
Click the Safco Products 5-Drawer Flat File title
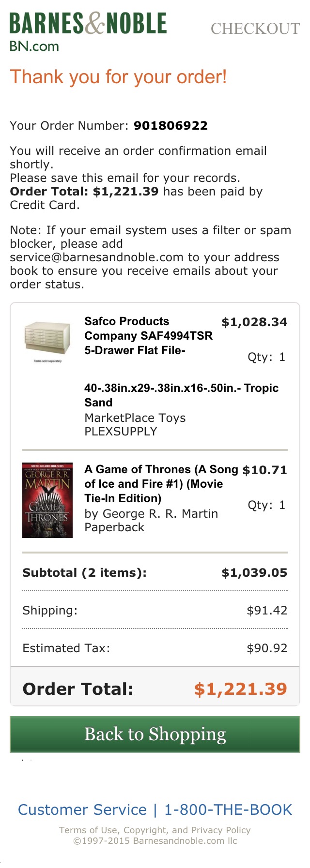(x=148, y=336)
